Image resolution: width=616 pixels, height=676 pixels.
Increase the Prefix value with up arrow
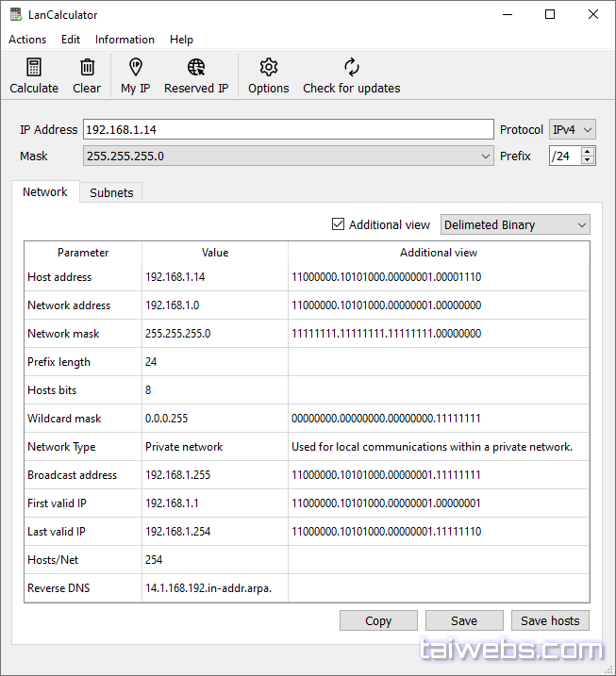click(588, 151)
